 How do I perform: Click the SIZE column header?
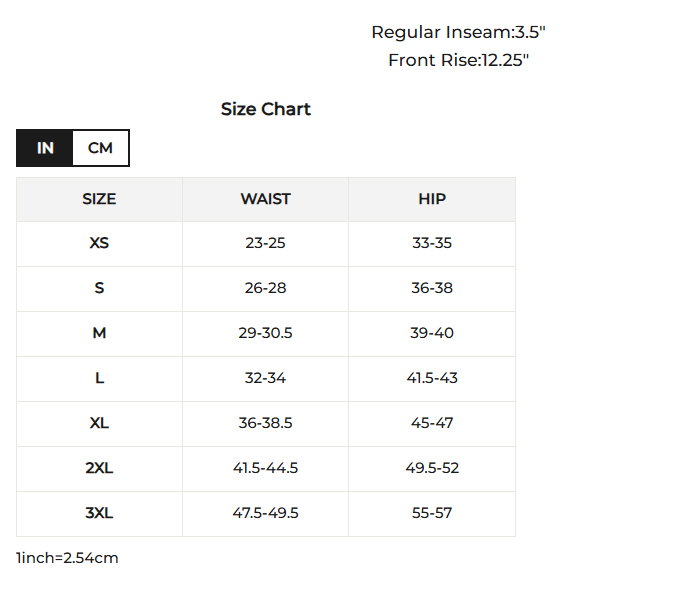tap(99, 199)
